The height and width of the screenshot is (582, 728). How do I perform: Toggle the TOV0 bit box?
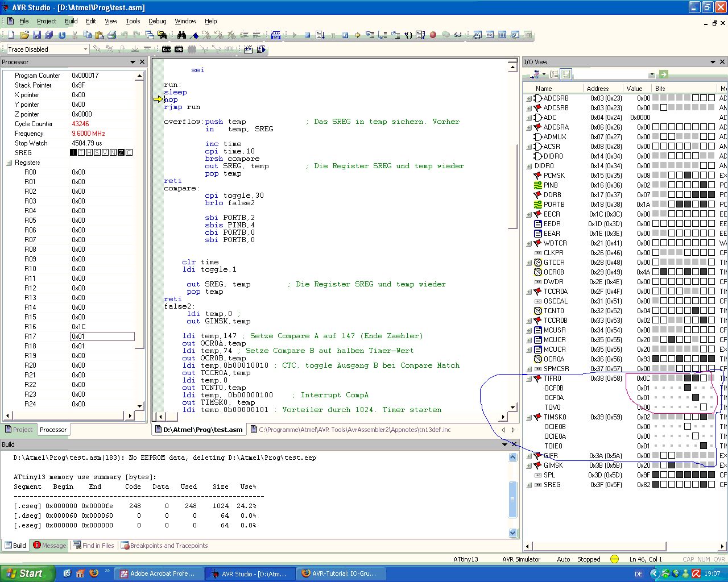(704, 408)
